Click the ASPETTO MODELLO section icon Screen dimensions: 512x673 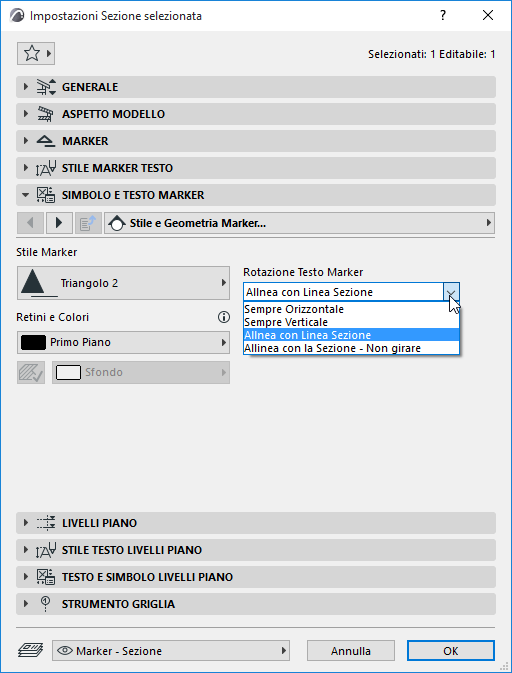point(45,114)
